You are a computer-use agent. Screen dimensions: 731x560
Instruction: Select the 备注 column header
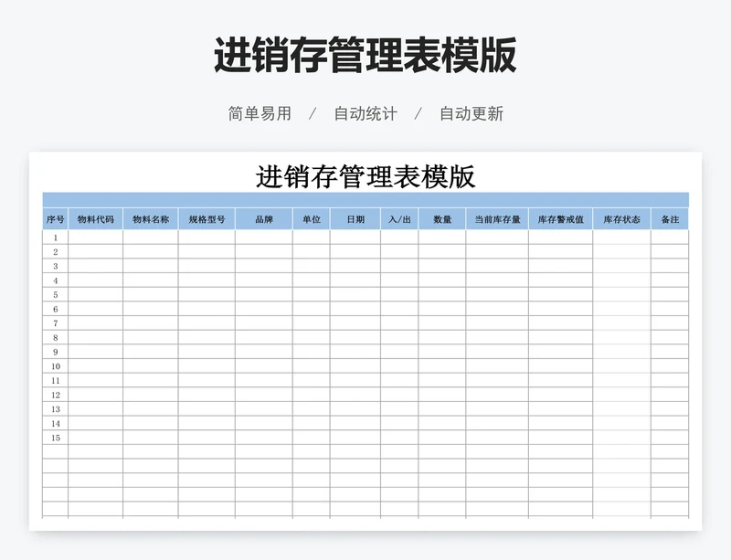tap(670, 219)
